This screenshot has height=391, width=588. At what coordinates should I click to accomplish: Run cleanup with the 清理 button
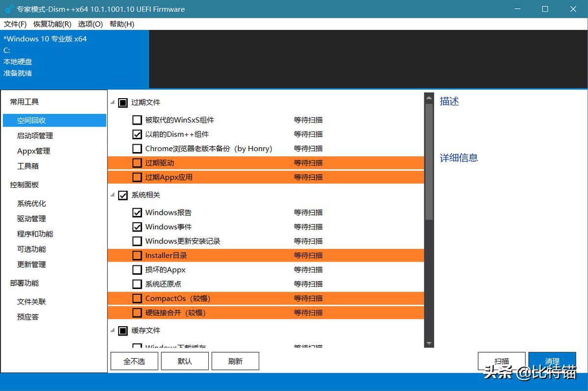click(x=552, y=361)
